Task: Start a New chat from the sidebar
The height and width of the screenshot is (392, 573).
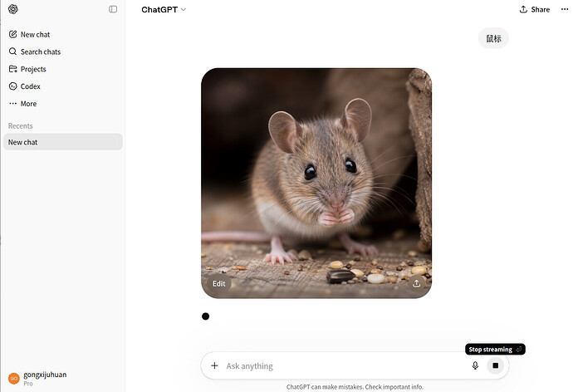Action: [63, 34]
